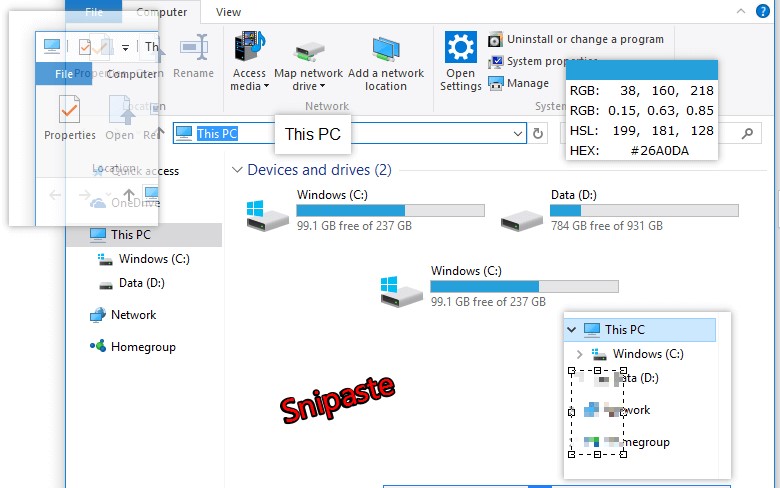Switch to the Computer ribbon tab
The image size is (780, 488).
(x=161, y=12)
